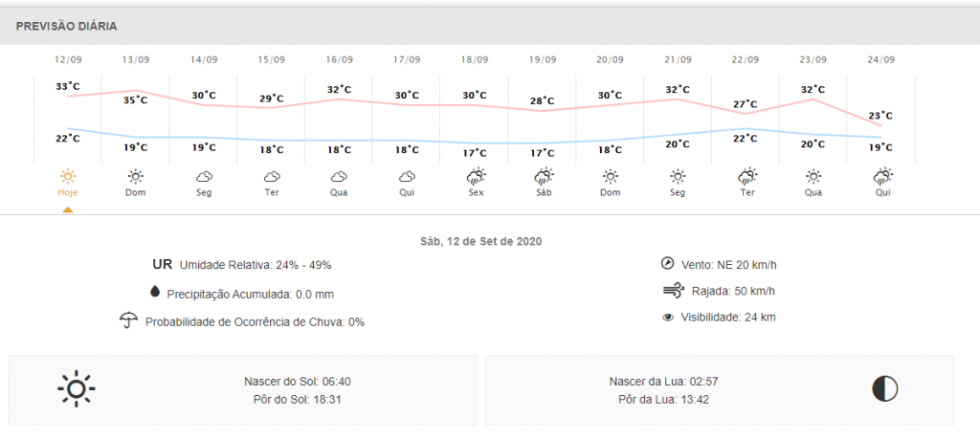Click the half moon phase icon

(885, 388)
